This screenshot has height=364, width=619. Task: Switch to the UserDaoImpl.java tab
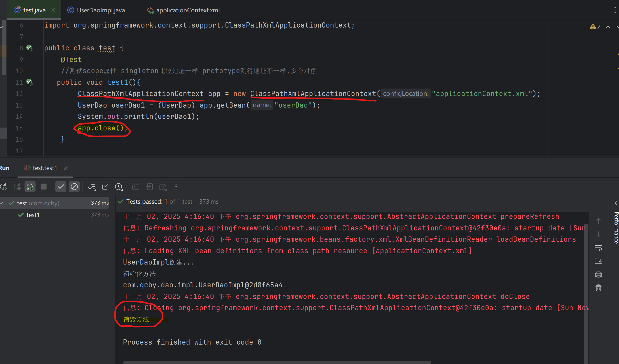tap(101, 10)
